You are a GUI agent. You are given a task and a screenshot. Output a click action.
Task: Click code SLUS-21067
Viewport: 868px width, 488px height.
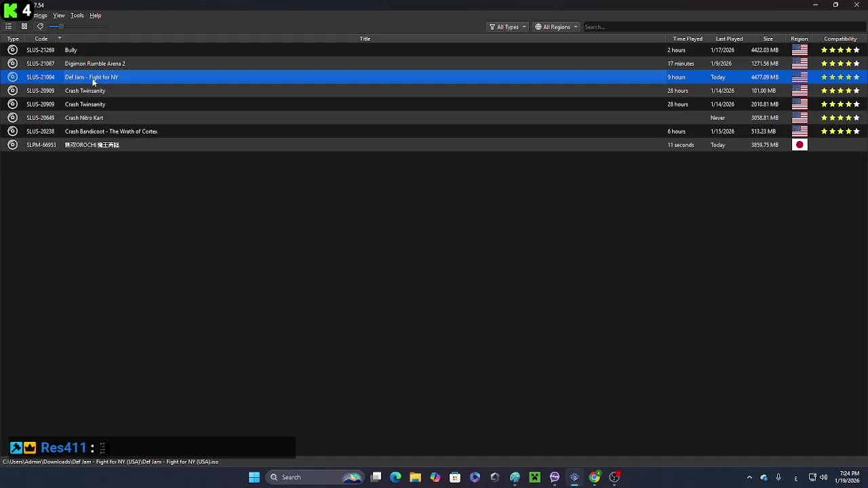point(41,64)
